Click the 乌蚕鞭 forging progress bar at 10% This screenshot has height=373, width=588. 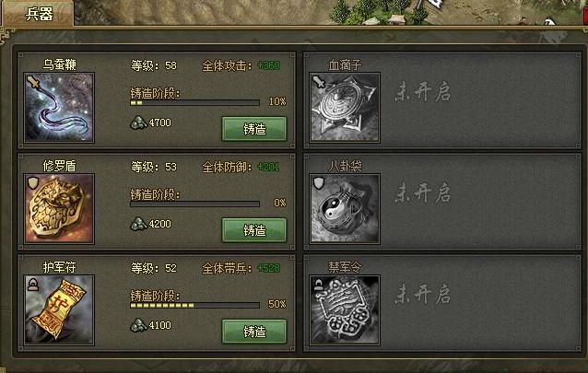[194, 102]
